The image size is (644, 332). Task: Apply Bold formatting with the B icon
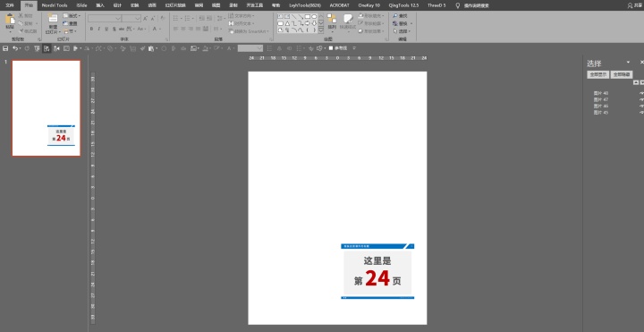pyautogui.click(x=91, y=30)
